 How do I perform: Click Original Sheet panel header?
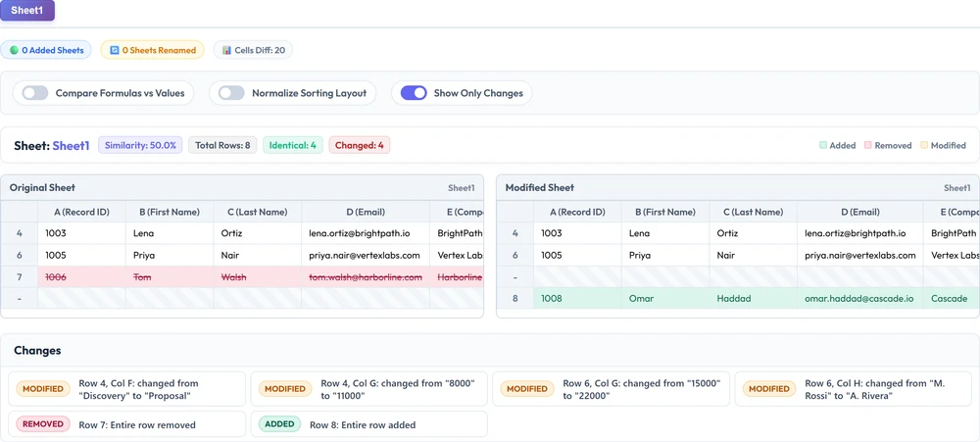coord(242,187)
